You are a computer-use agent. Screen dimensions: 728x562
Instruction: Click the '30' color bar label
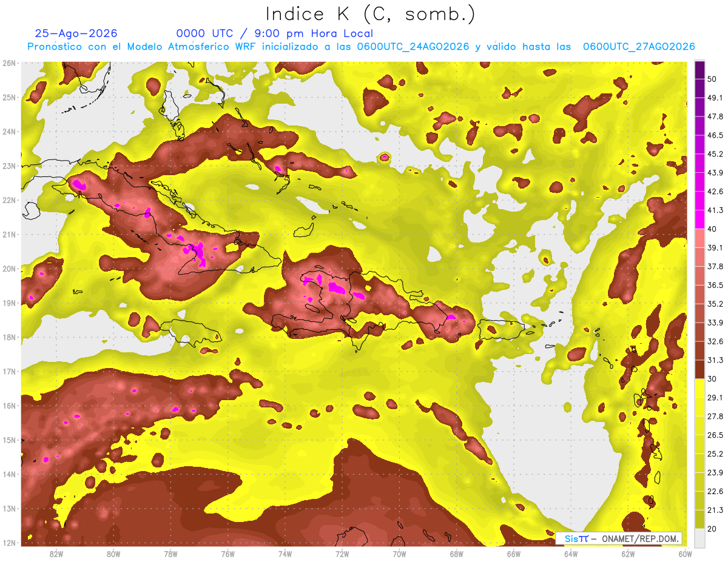pyautogui.click(x=712, y=379)
